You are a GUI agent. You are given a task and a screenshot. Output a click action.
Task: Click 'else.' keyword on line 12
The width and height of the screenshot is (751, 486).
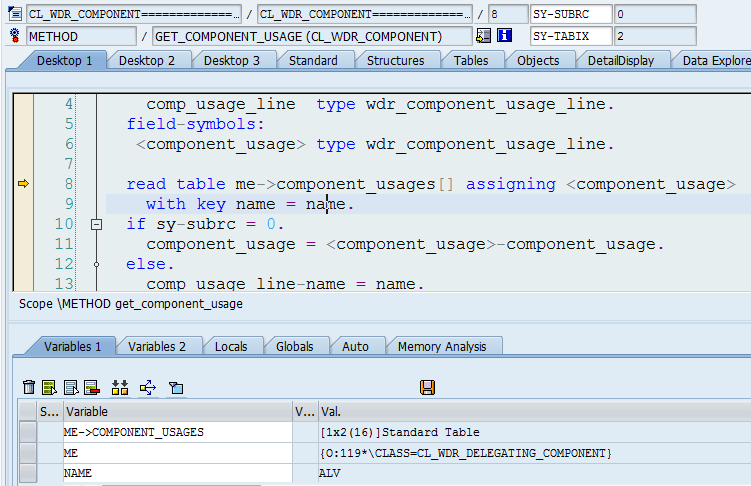(x=150, y=264)
